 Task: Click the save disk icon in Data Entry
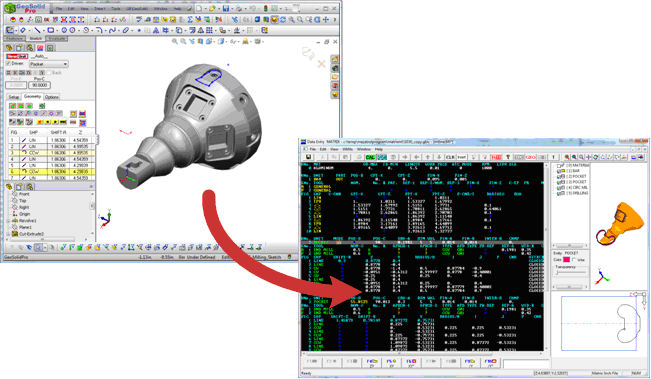click(308, 157)
